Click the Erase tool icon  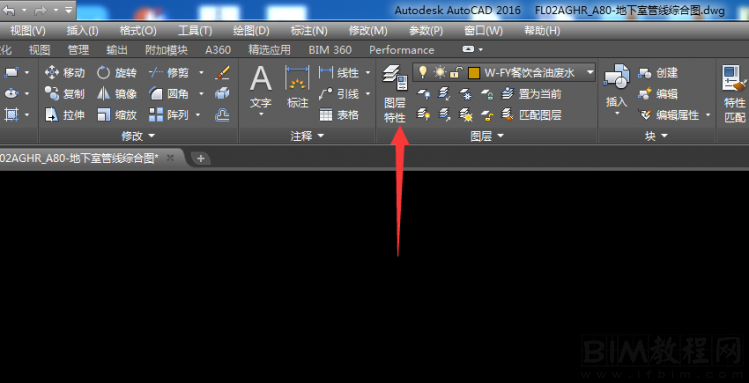pyautogui.click(x=222, y=73)
